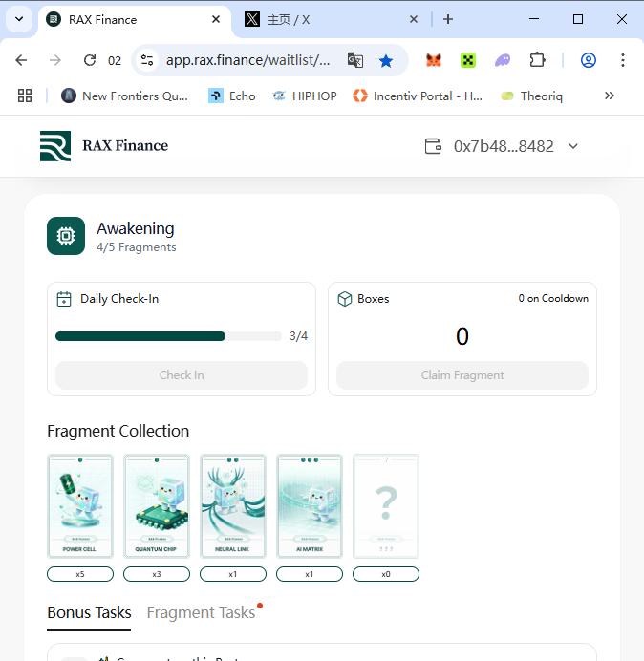Screen dimensions: 644x661
Task: Open a new browser tab
Action: coord(448,19)
